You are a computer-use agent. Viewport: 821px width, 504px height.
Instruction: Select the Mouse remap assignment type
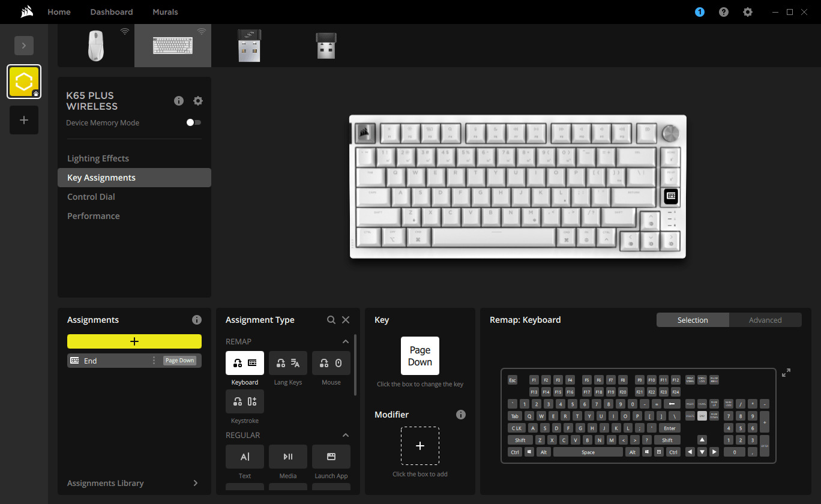pos(331,363)
